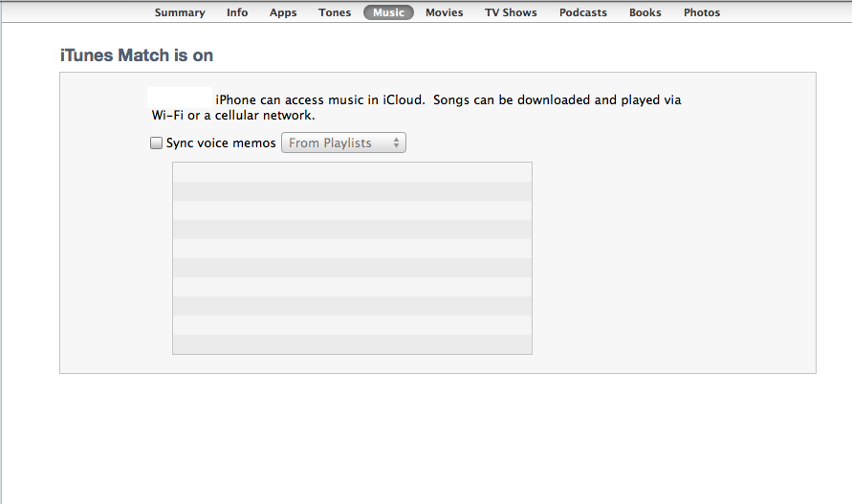
Task: Click the iCloud music description text
Action: tap(416, 108)
